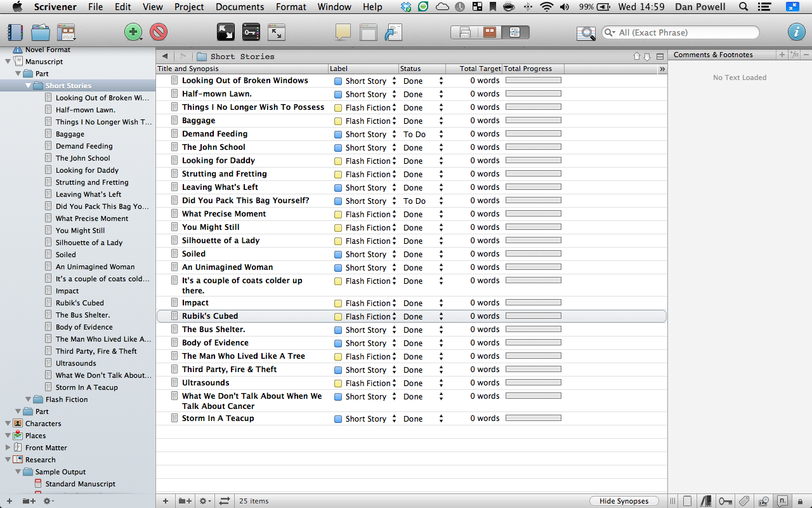
Task: Enter full screen Compose mode
Action: pos(225,32)
